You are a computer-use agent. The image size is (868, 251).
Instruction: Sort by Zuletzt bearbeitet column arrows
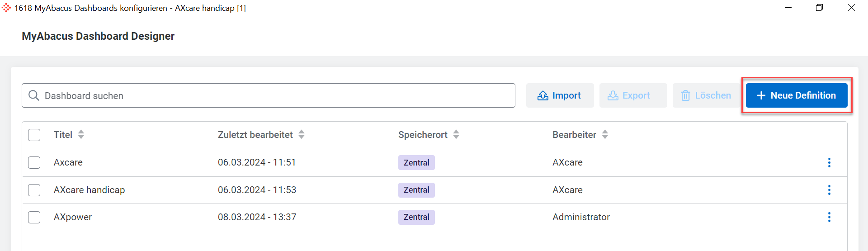point(302,134)
